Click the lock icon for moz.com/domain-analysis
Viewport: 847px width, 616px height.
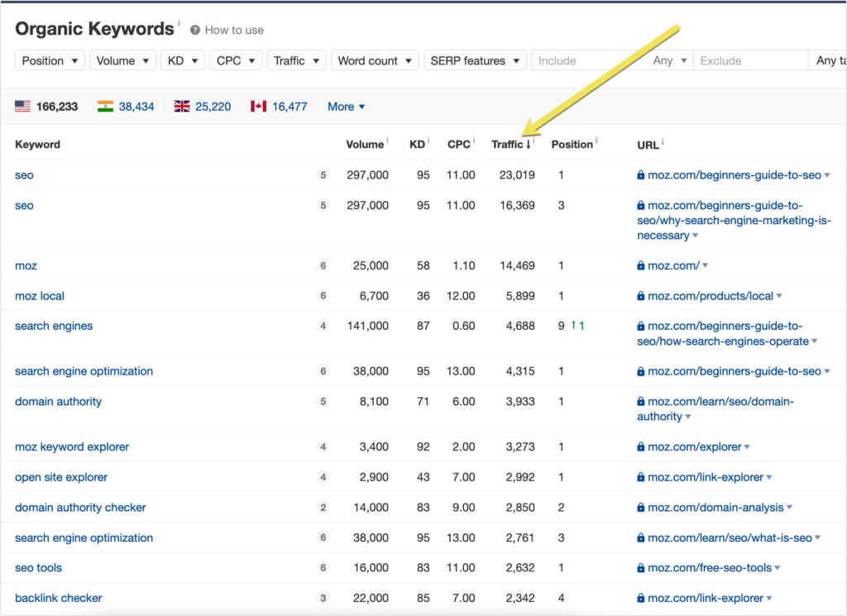(641, 508)
